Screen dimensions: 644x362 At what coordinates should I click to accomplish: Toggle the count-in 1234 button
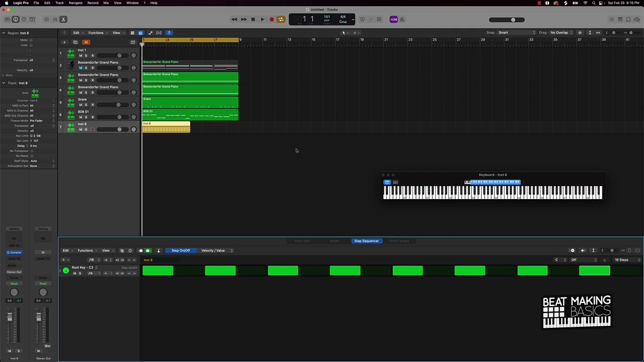tap(393, 20)
